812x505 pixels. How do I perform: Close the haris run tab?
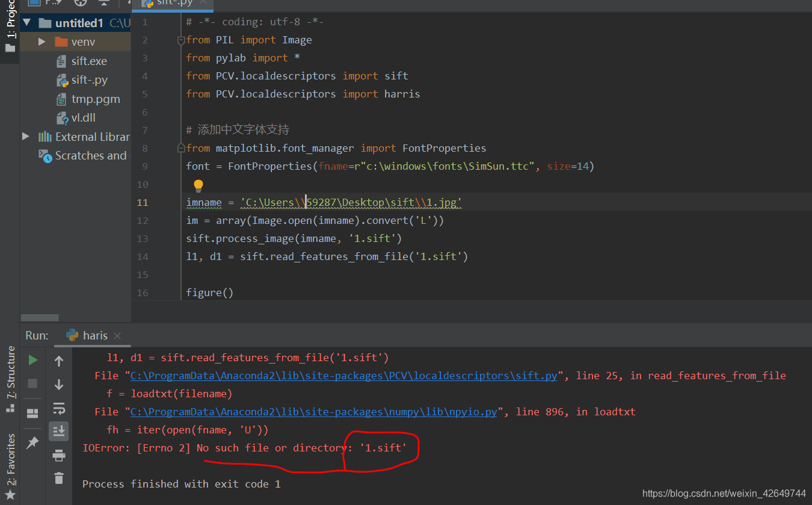tap(117, 336)
